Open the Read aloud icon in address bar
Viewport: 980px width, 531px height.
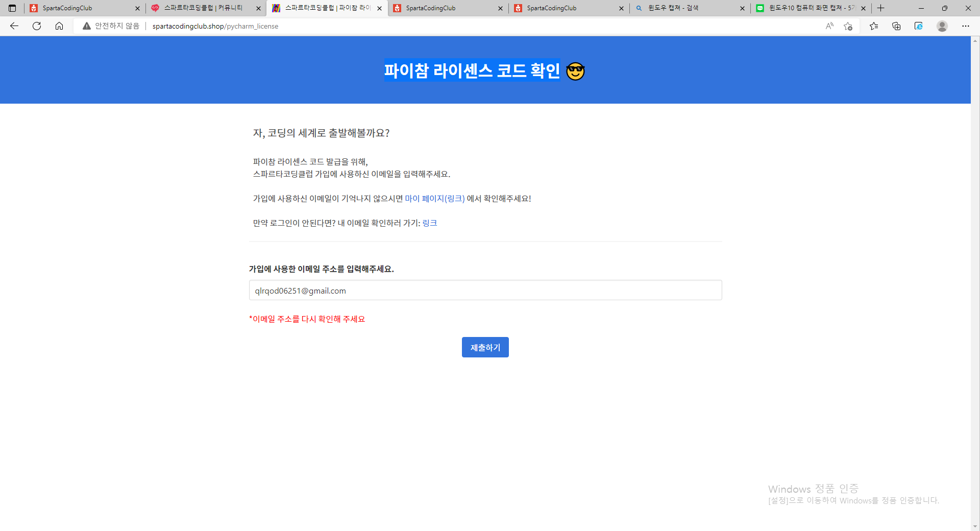pos(829,26)
